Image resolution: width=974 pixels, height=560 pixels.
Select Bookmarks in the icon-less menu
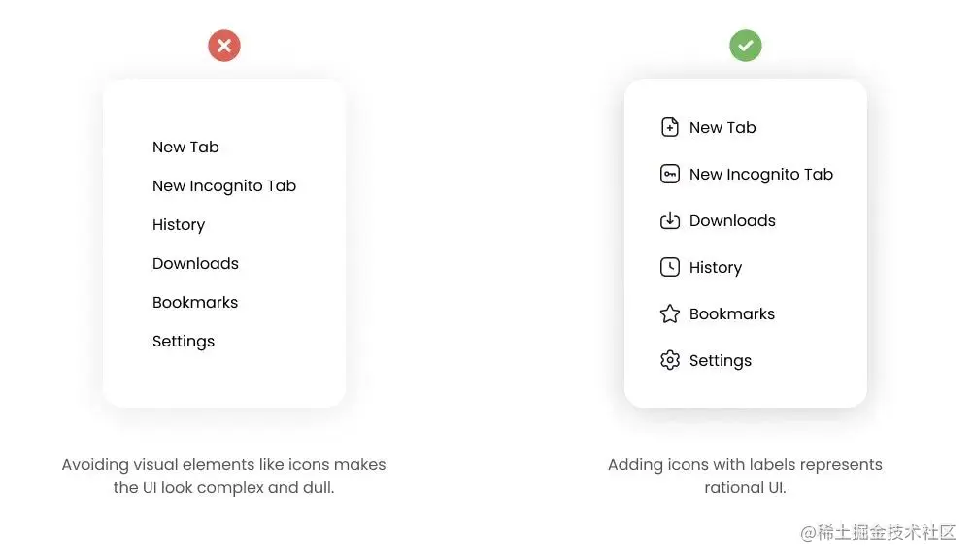click(195, 303)
